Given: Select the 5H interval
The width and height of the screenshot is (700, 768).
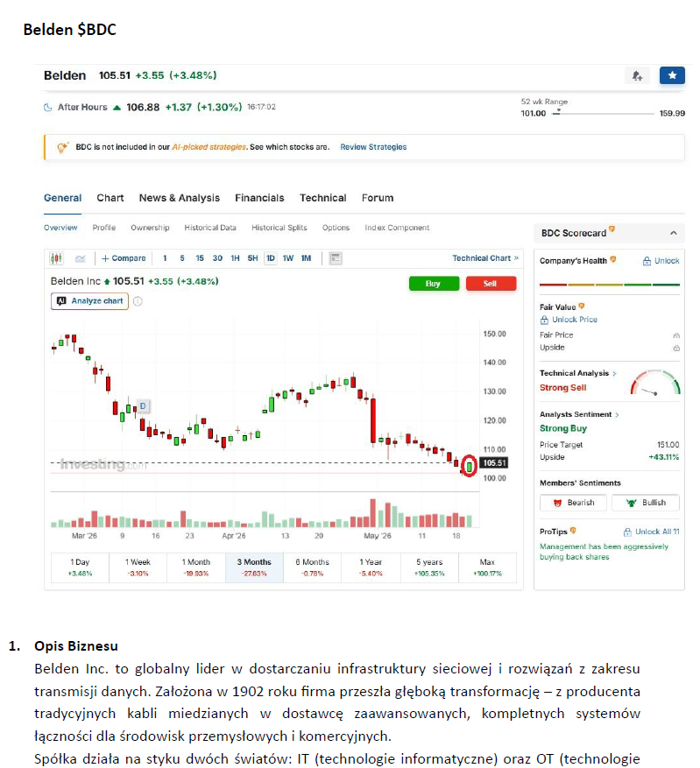Looking at the screenshot, I should (253, 258).
